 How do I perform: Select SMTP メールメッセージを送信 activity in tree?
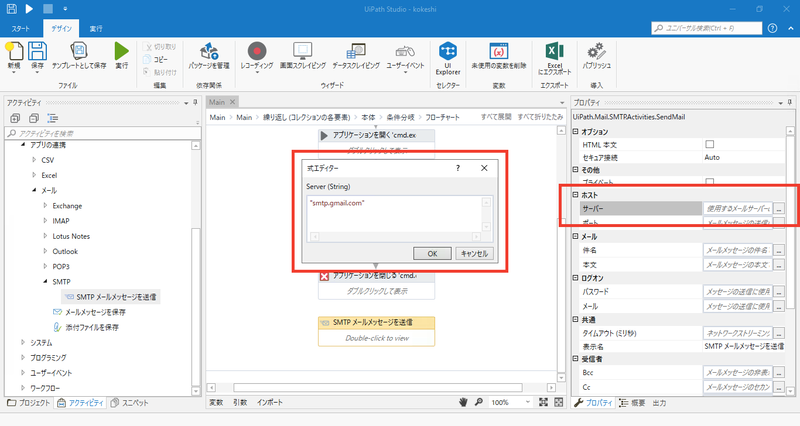(111, 297)
